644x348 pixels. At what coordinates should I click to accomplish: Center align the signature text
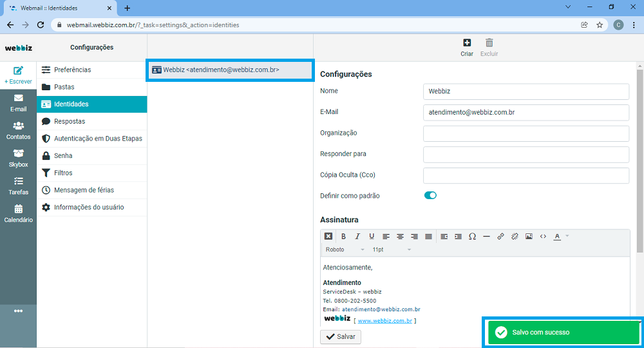[400, 237]
